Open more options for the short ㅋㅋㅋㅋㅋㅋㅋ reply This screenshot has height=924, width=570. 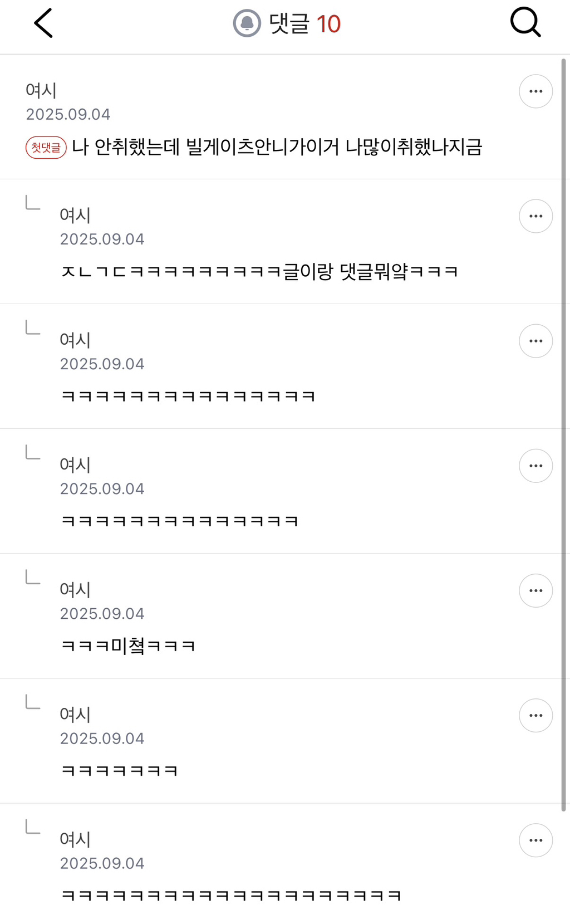click(x=535, y=715)
